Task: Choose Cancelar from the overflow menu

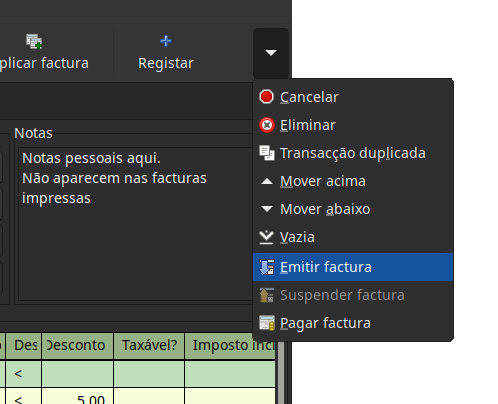Action: coord(353,97)
